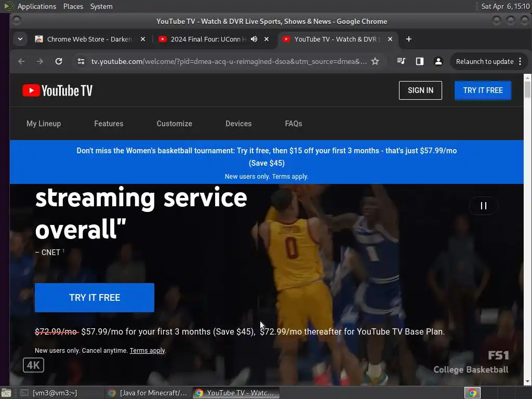Viewport: 532px width, 399px height.
Task: Click the SIGN IN button
Action: [x=420, y=90]
